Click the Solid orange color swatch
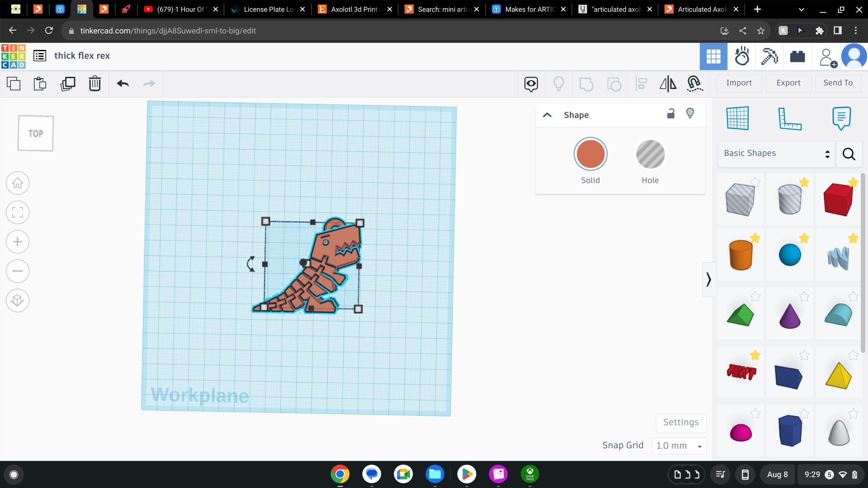The height and width of the screenshot is (488, 868). 590,154
